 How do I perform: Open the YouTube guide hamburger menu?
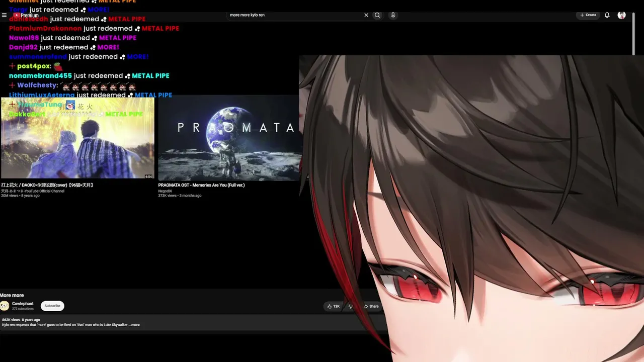[x=4, y=15]
